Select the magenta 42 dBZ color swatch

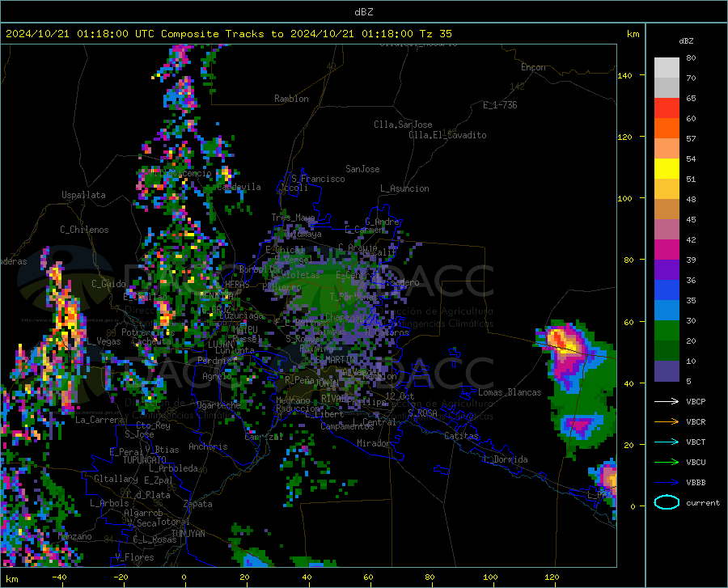click(667, 250)
